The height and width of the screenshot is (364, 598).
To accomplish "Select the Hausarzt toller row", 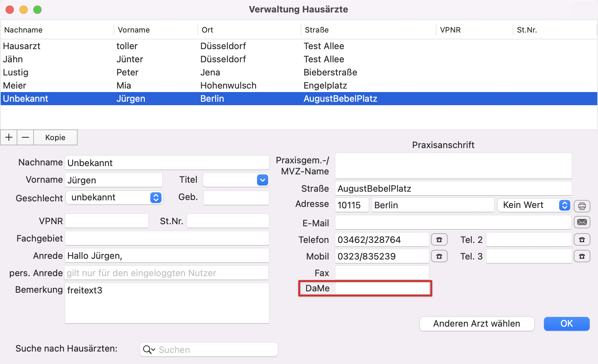I will [299, 46].
